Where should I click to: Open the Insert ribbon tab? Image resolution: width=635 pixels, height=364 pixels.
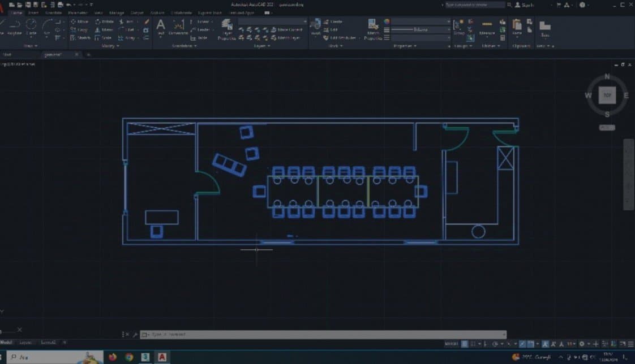(33, 13)
